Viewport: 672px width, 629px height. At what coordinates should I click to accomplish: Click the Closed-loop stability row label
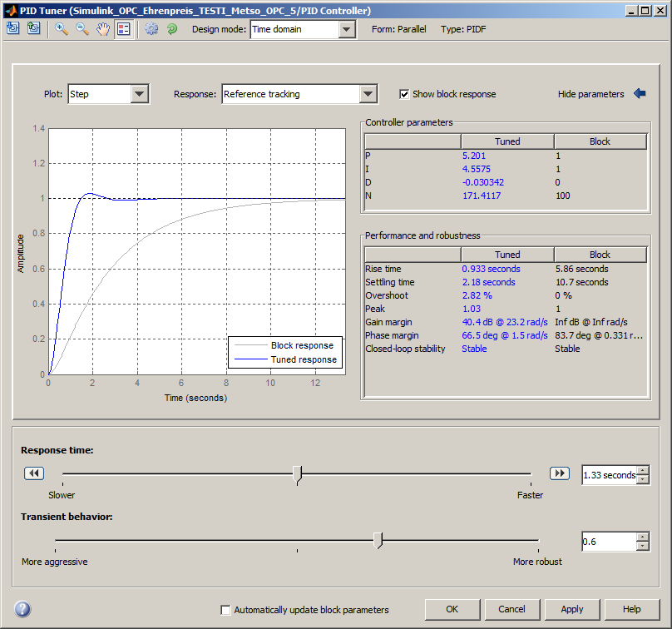(x=405, y=349)
